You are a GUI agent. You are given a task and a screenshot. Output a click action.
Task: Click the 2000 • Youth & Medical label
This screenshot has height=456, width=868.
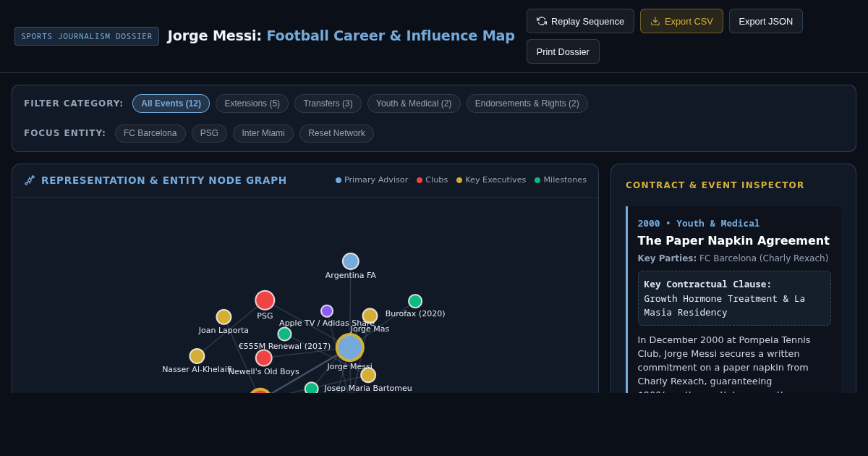click(x=699, y=224)
